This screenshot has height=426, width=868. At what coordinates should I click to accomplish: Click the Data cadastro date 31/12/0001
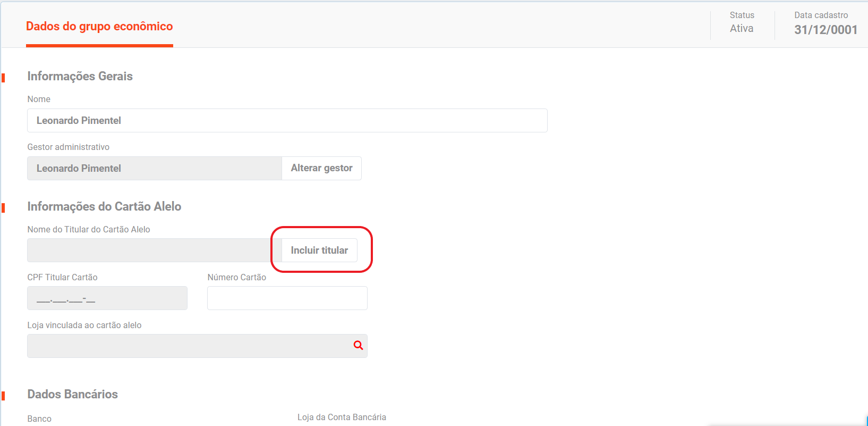826,30
